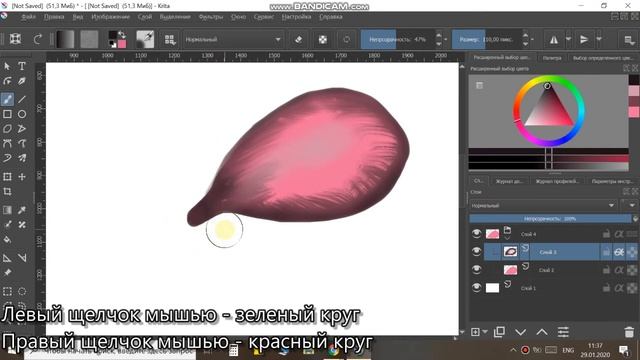Open the Настройка menu

coord(296,17)
